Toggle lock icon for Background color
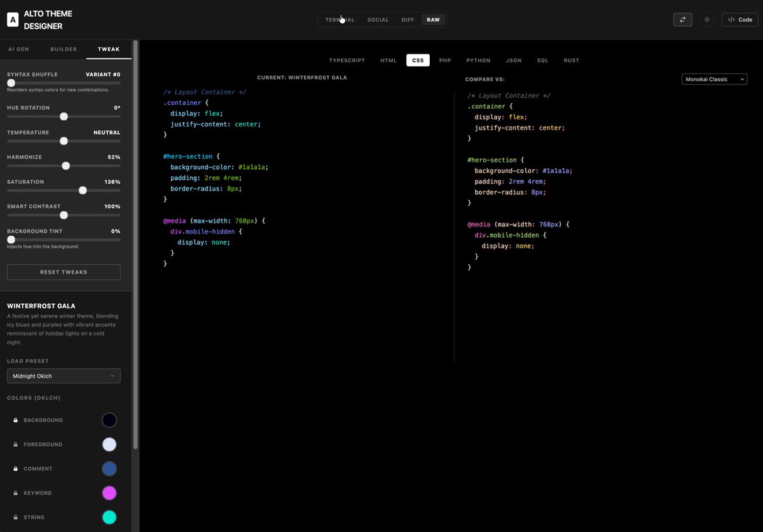This screenshot has height=532, width=763. 15,420
